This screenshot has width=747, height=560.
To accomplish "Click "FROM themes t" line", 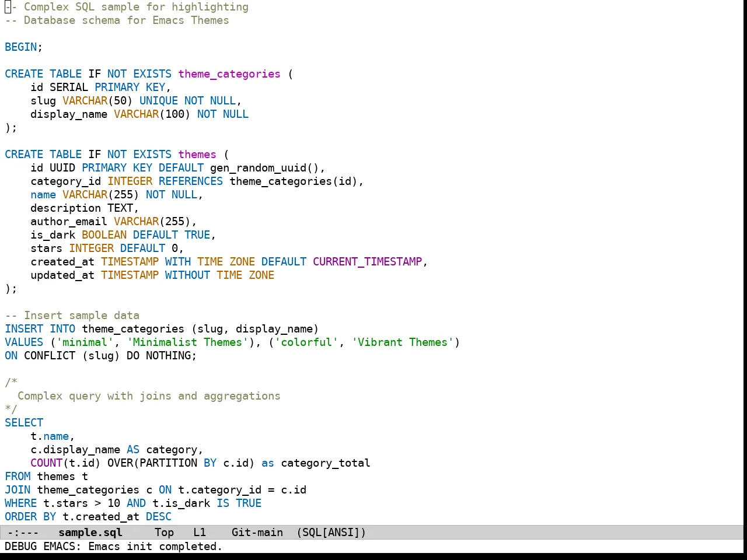I will pos(46,476).
